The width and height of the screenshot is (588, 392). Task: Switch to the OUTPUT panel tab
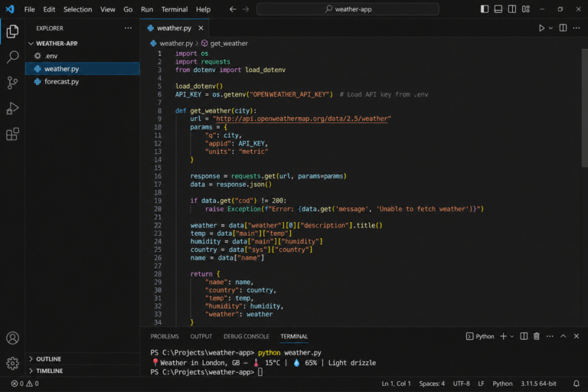point(201,336)
